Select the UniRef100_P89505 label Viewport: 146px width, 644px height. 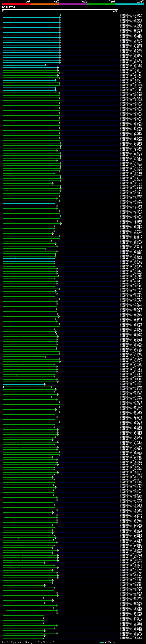coord(131,550)
